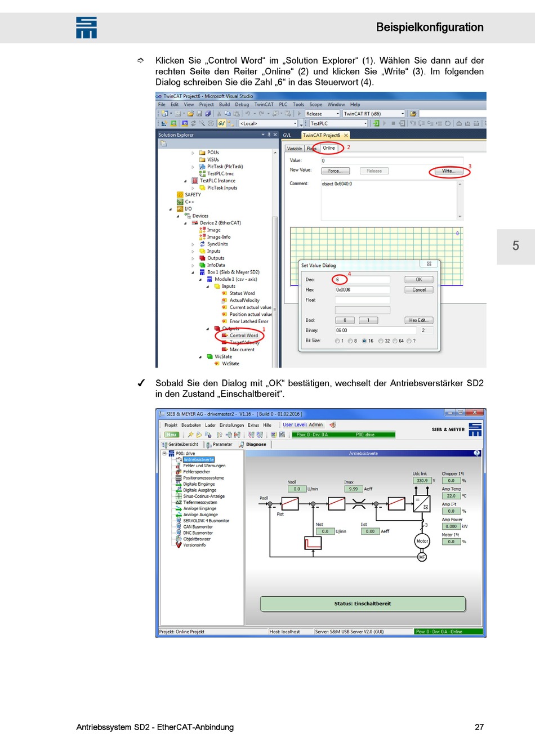The height and width of the screenshot is (756, 535).
Task: Click the Neu button in drivemaster2
Action: click(171, 435)
